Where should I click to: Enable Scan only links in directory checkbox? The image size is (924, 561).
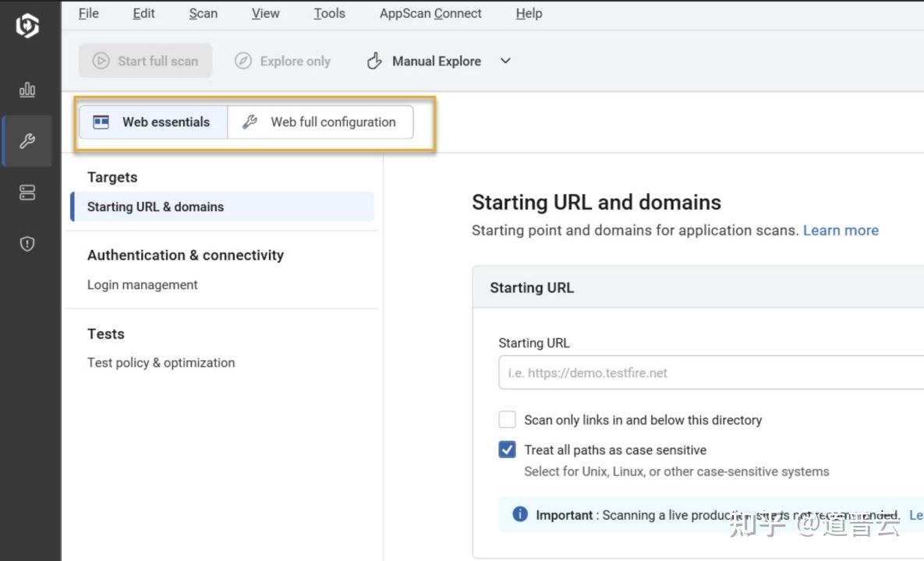pos(507,420)
